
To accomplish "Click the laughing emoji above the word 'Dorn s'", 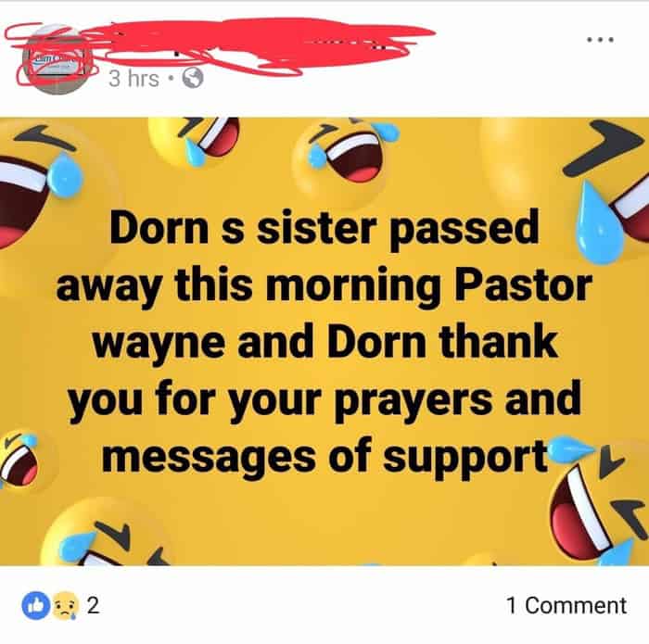I will point(195,143).
